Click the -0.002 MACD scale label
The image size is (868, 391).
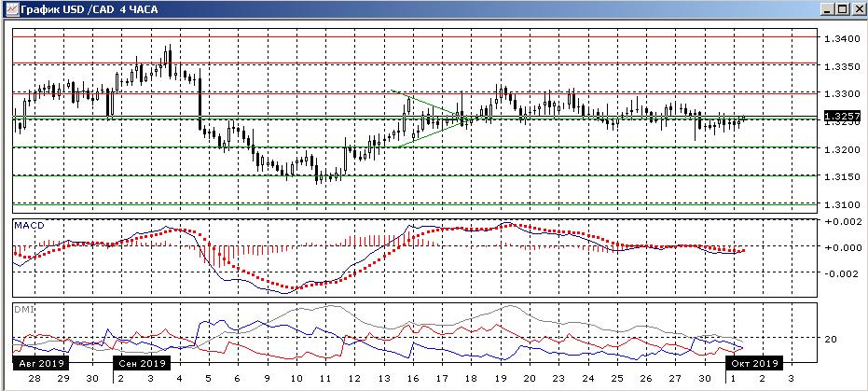tap(836, 273)
